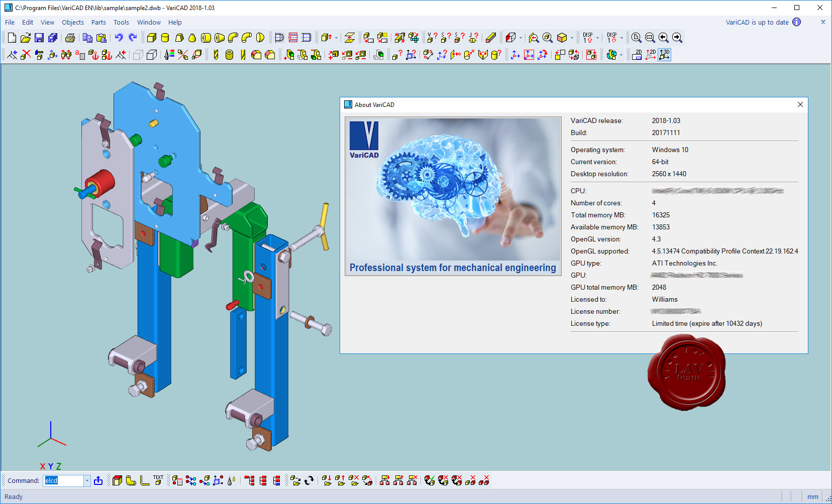The width and height of the screenshot is (832, 504).
Task: Click 'VariCAD is up to date' text
Action: [x=757, y=22]
